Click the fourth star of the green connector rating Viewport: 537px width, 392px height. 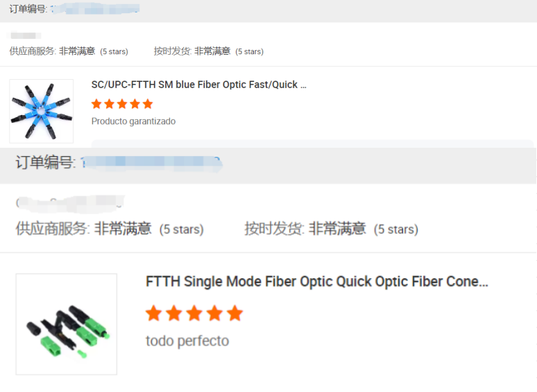click(x=215, y=314)
